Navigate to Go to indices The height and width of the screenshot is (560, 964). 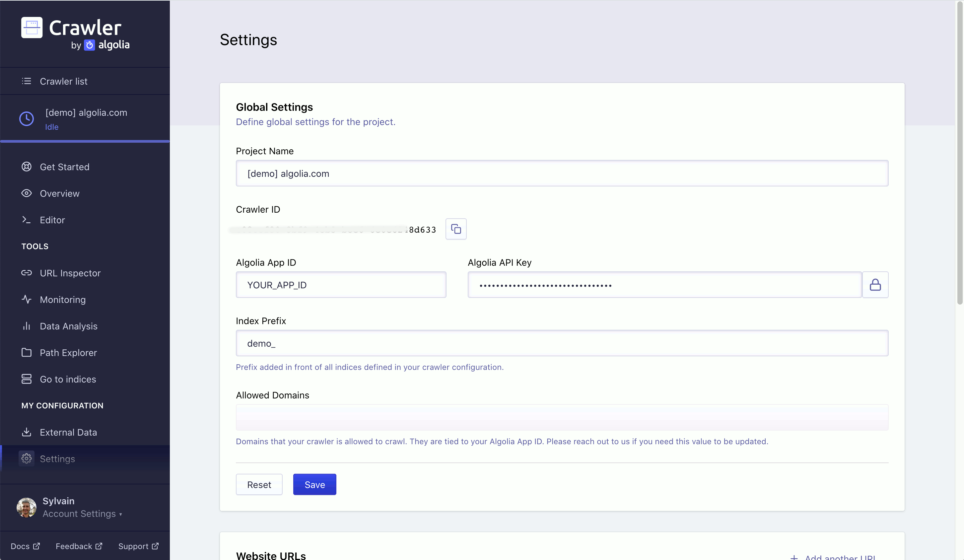point(68,379)
